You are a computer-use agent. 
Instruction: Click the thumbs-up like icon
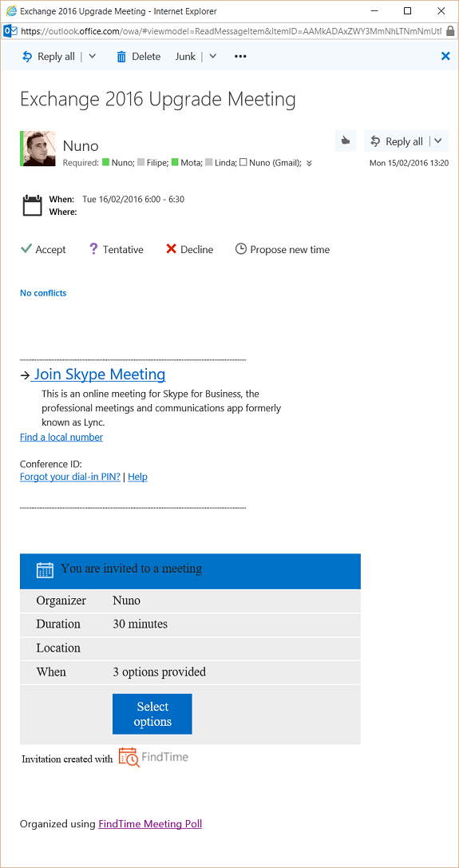click(346, 141)
